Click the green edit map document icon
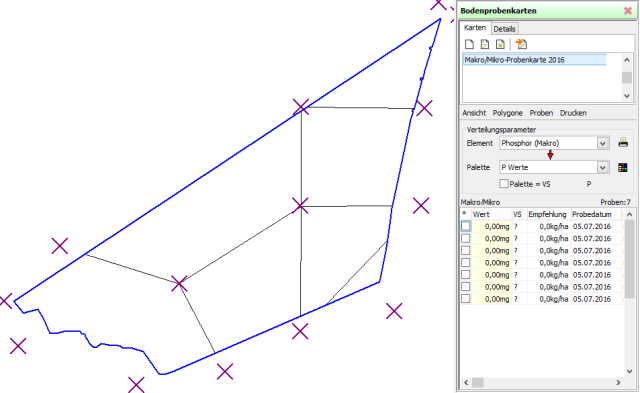This screenshot has width=640, height=393. 484,44
